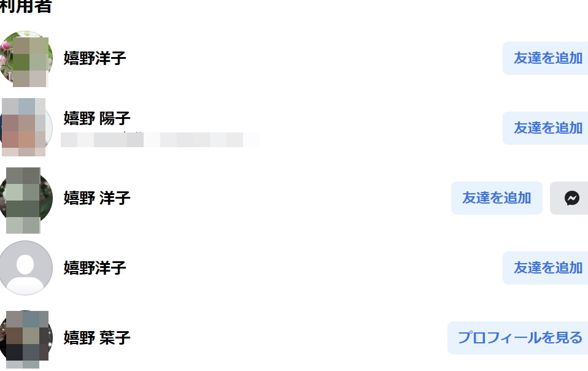Click the 利用者 section heading
This screenshot has height=371, width=588.
click(26, 7)
